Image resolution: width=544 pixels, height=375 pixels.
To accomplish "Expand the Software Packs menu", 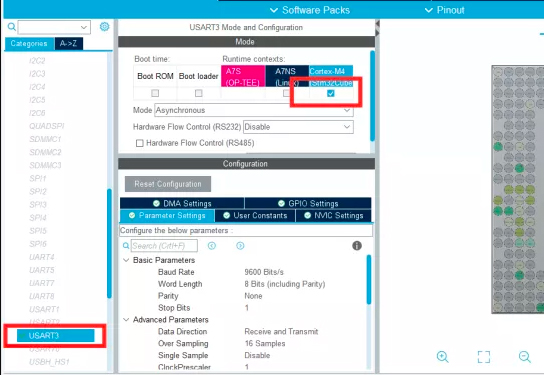I will coord(310,10).
